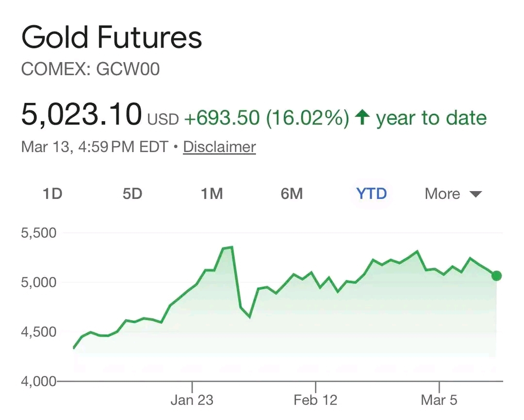Click the Jan 23 date axis marker

pyautogui.click(x=192, y=400)
